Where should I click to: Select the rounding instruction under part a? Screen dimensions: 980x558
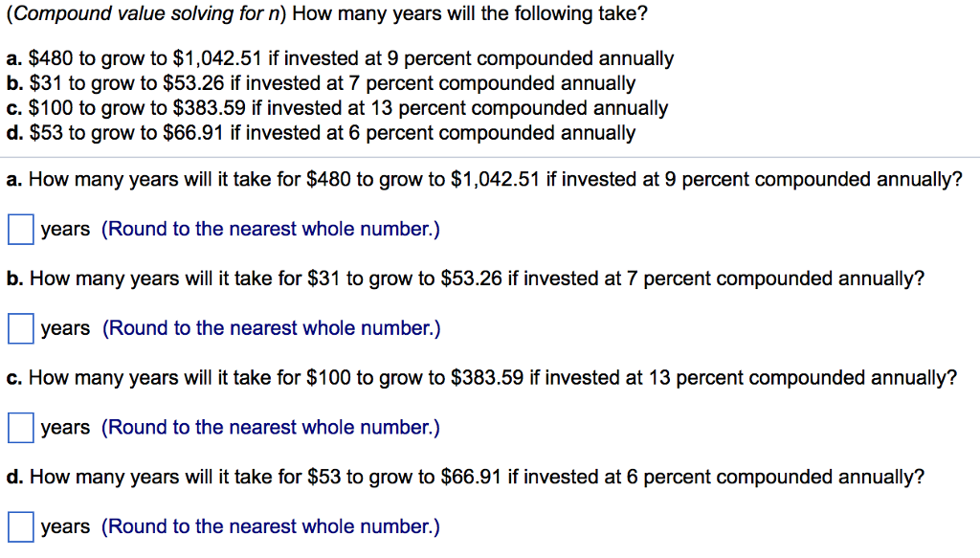[x=269, y=229]
